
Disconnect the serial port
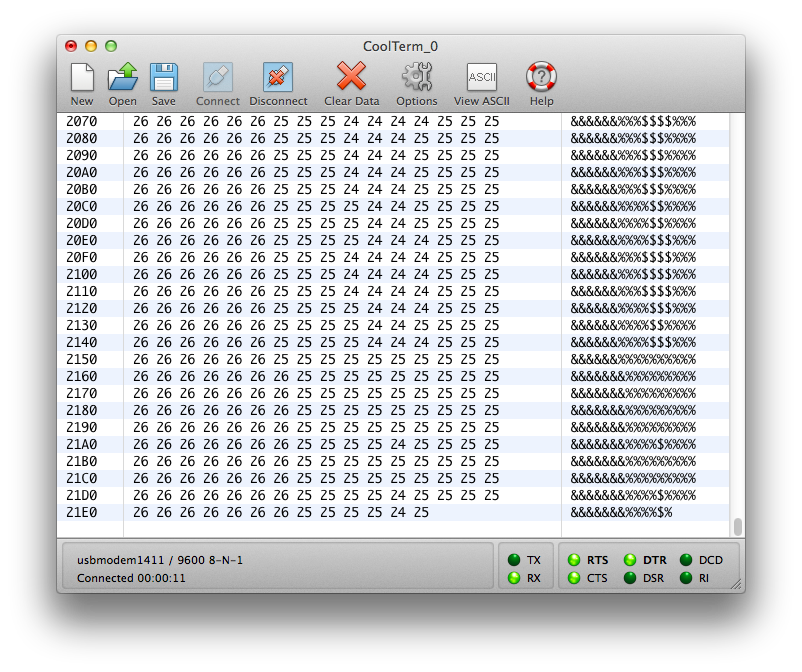coord(278,78)
